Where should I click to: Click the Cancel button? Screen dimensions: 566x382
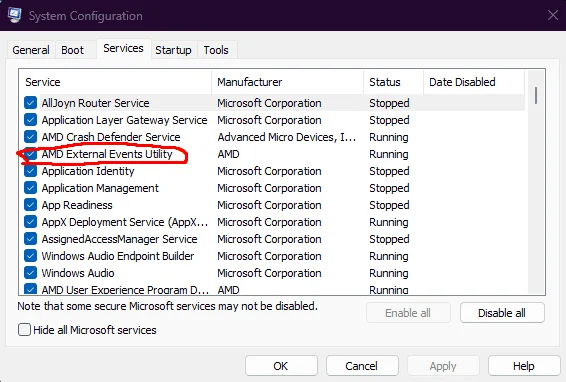pos(362,366)
